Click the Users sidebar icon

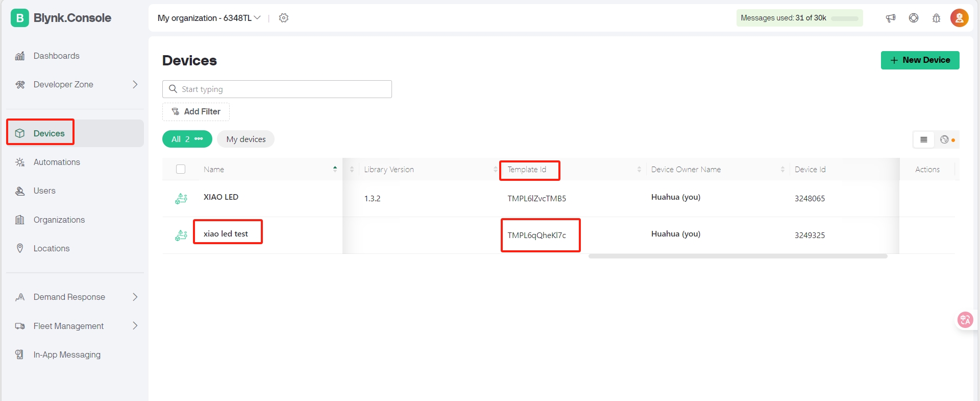20,191
